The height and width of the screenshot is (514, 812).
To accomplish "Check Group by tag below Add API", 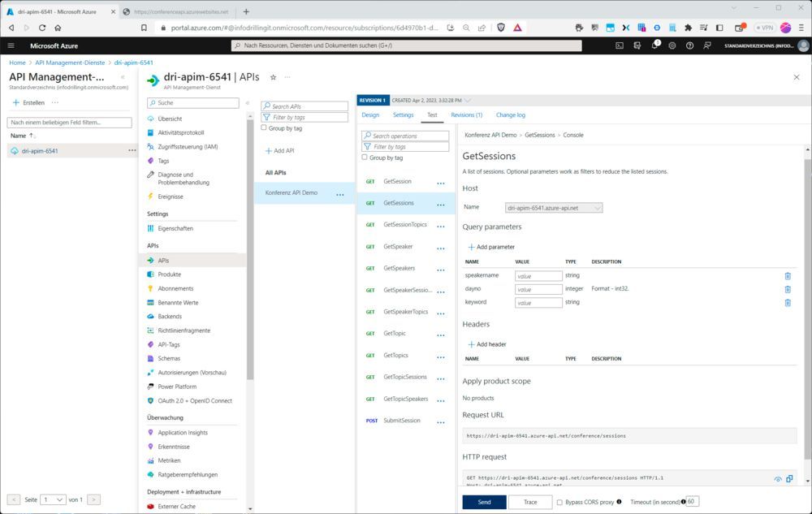I will [263, 127].
